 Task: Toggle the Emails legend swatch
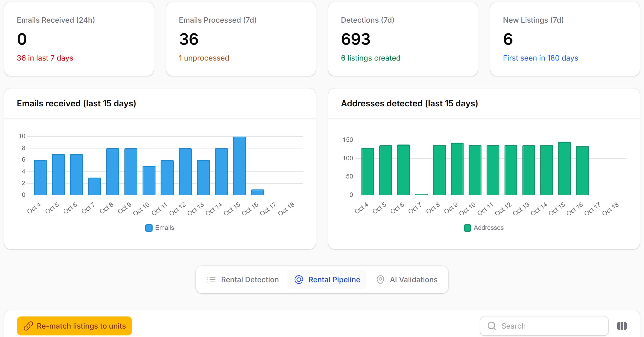coord(149,228)
